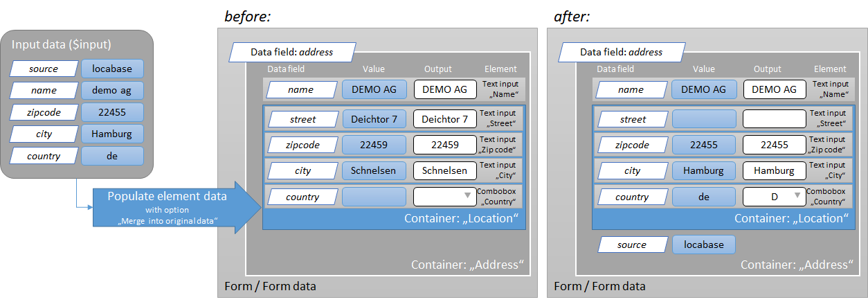Select DEMO AG value cell in after panel

704,89
